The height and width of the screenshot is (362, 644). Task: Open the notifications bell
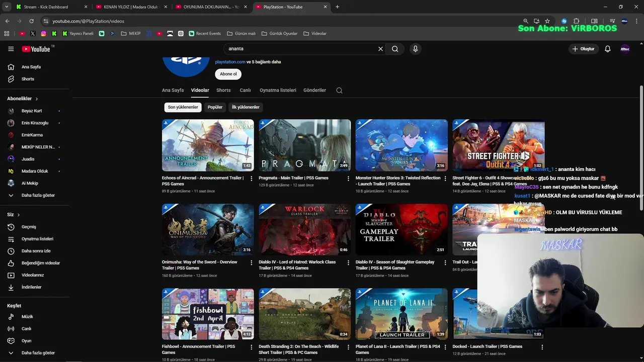point(607,49)
